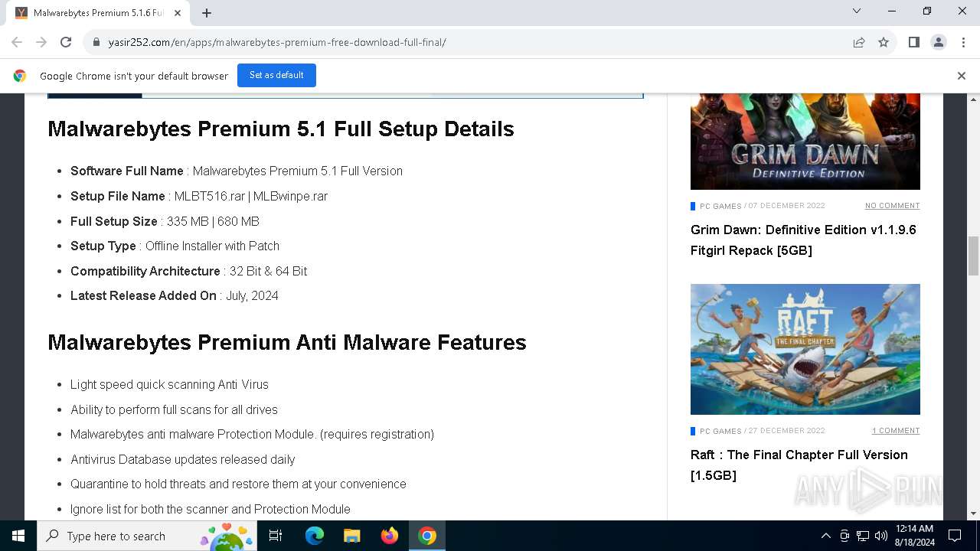Bookmark this page with star icon
Viewport: 980px width, 551px height.
pos(884,42)
